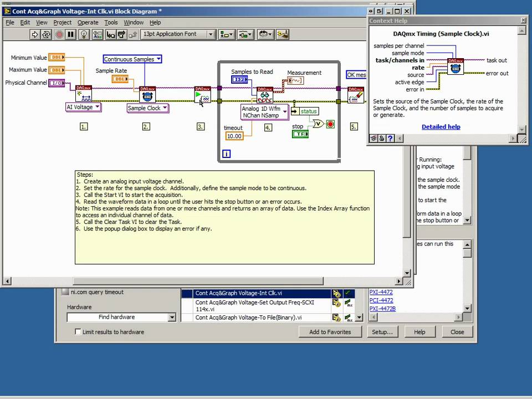The height and width of the screenshot is (399, 532).
Task: Open the AI Voltage polymorphic selector
Action: 83,107
